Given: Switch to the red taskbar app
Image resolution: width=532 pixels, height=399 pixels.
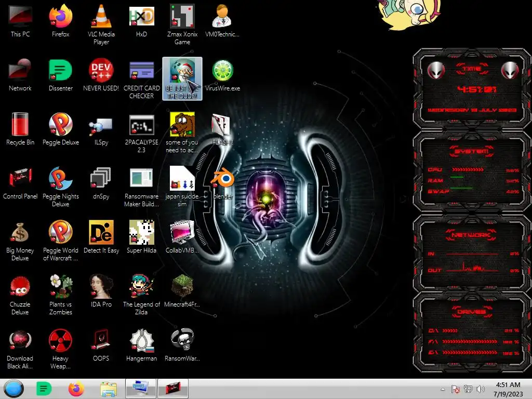Looking at the screenshot, I should (x=173, y=389).
